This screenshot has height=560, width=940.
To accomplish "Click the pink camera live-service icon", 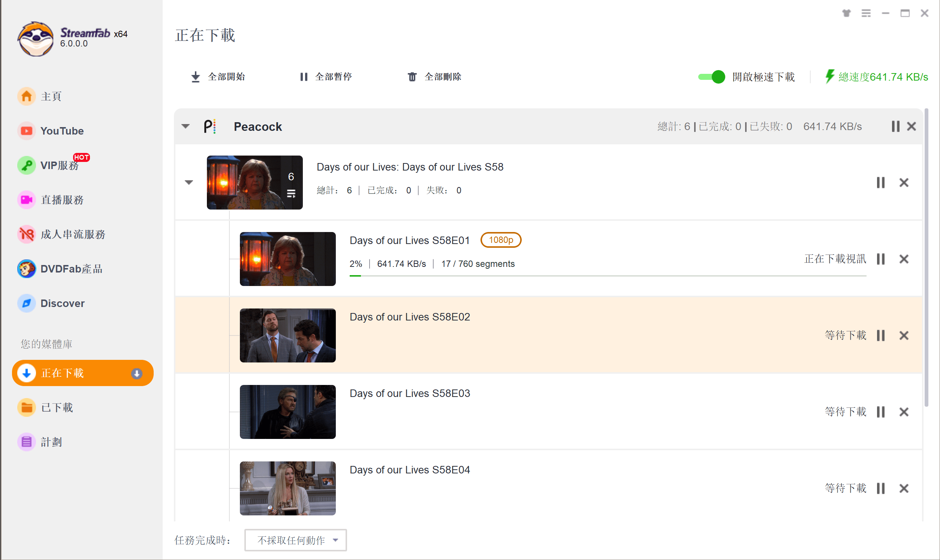I will [26, 200].
